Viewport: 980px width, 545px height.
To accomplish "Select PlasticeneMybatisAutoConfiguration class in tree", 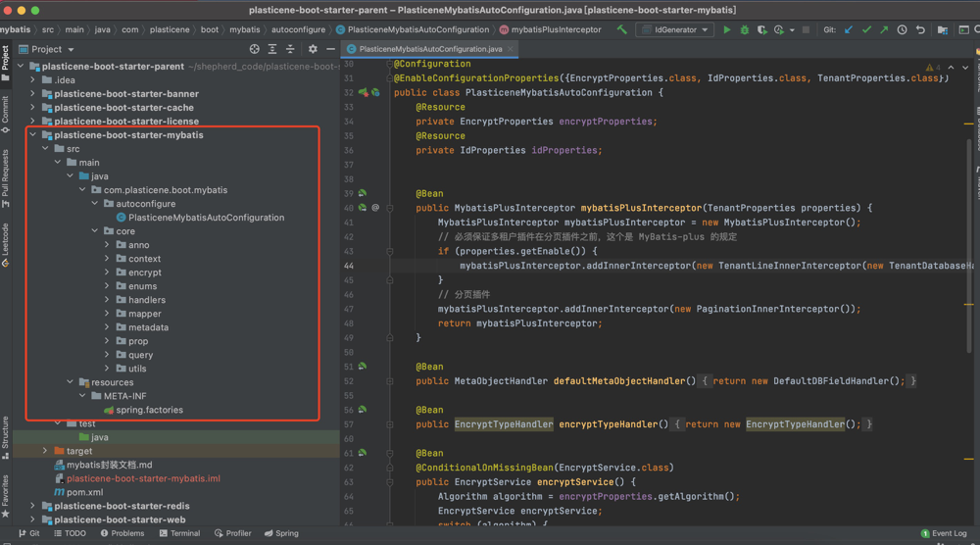I will [x=206, y=217].
